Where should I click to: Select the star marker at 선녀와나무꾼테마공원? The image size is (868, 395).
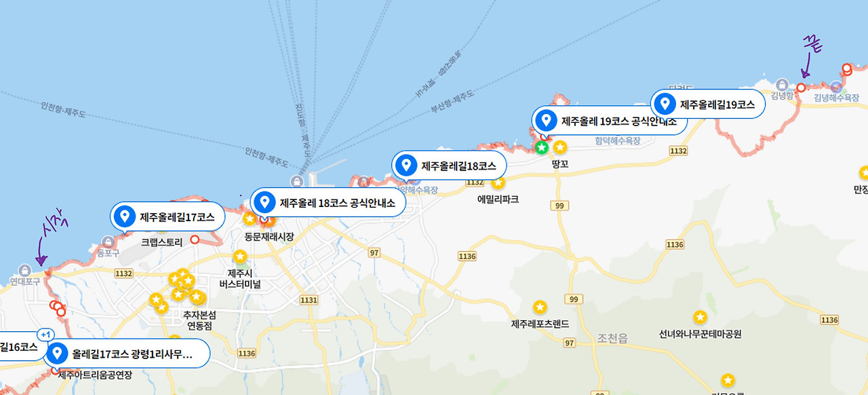pos(700,317)
